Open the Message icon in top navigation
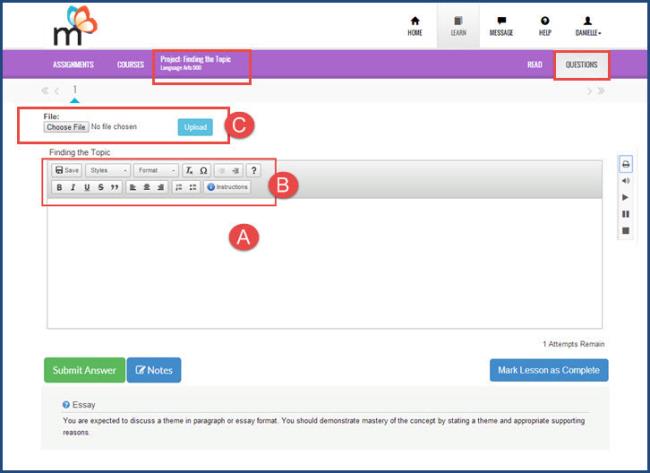The image size is (650, 473). 500,25
